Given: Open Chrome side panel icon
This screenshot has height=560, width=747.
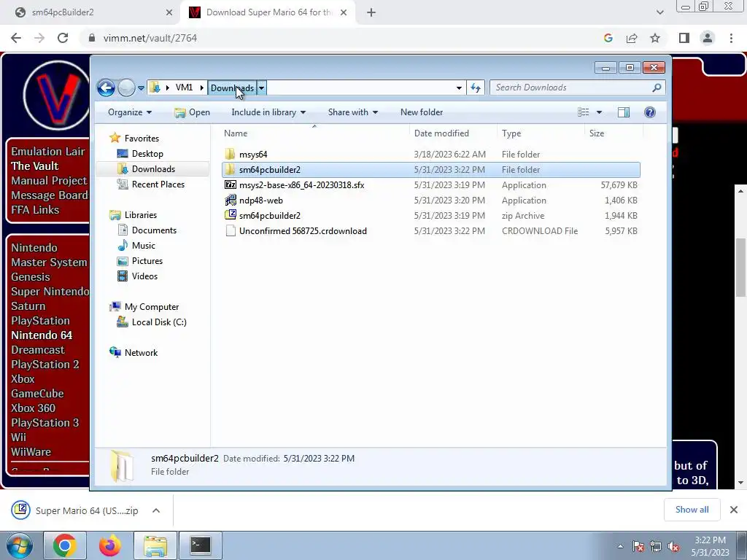Looking at the screenshot, I should tap(684, 38).
